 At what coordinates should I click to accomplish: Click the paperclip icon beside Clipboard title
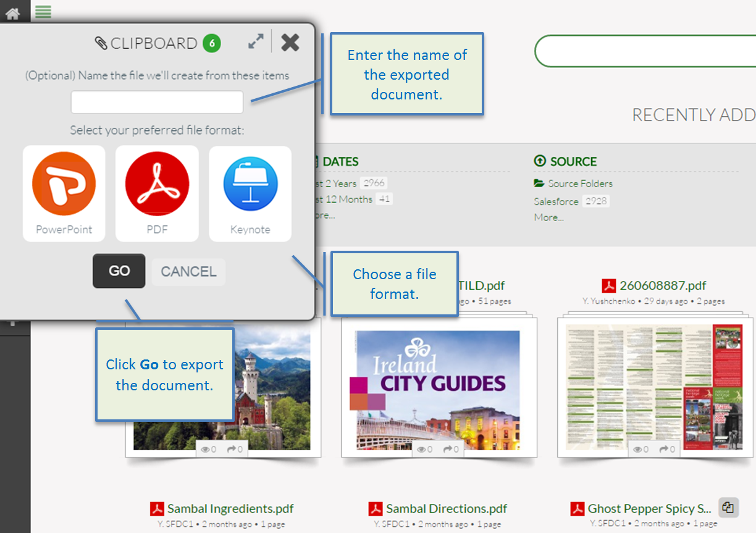click(x=101, y=43)
